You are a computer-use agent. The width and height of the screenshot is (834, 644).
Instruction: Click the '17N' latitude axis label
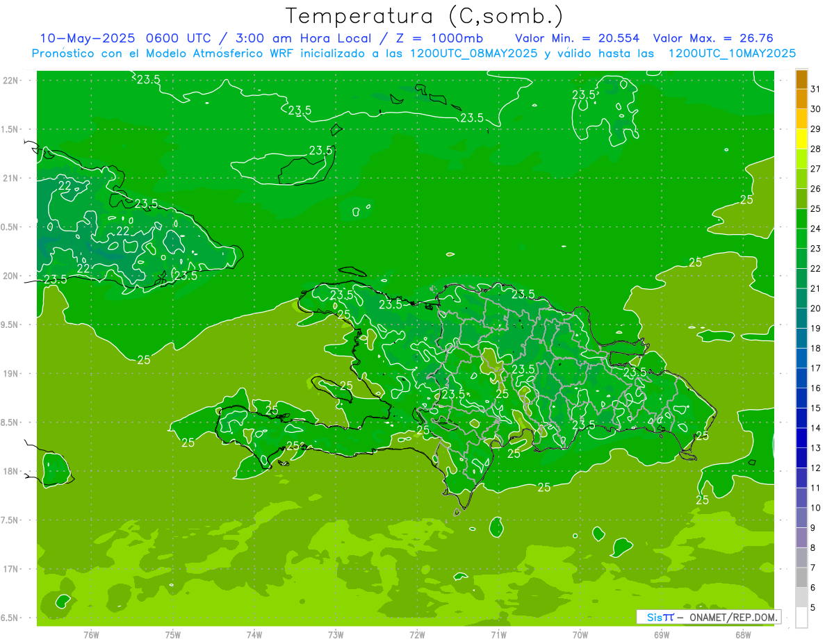10,569
